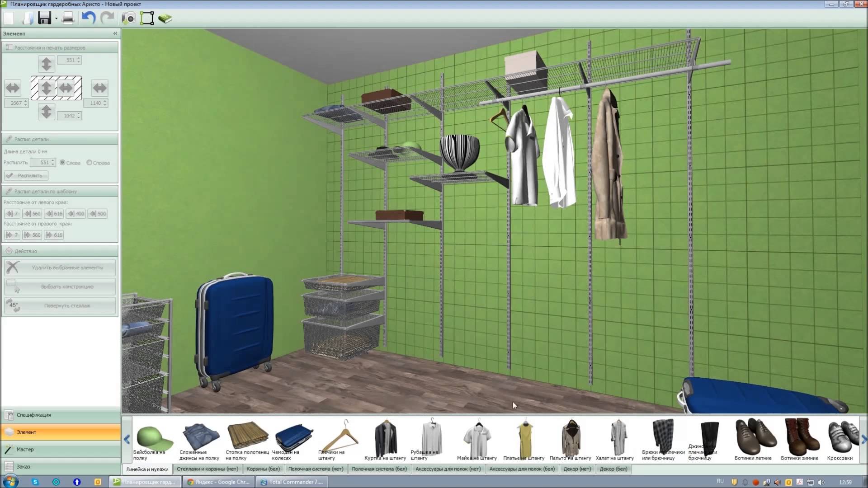The height and width of the screenshot is (488, 868).
Task: Open the Спецификация section
Action: tap(34, 415)
